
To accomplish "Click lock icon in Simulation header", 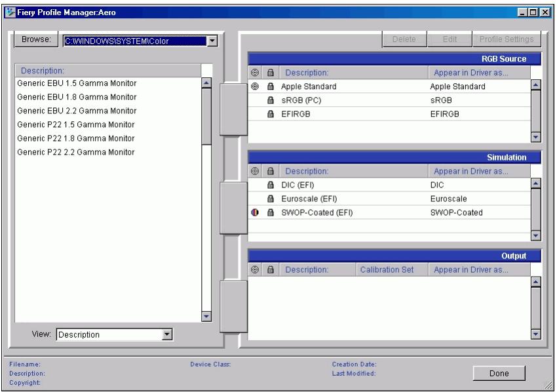I will click(x=271, y=171).
